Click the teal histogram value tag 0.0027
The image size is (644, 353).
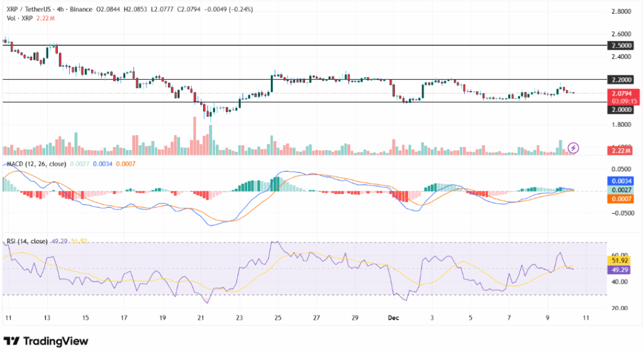621,190
